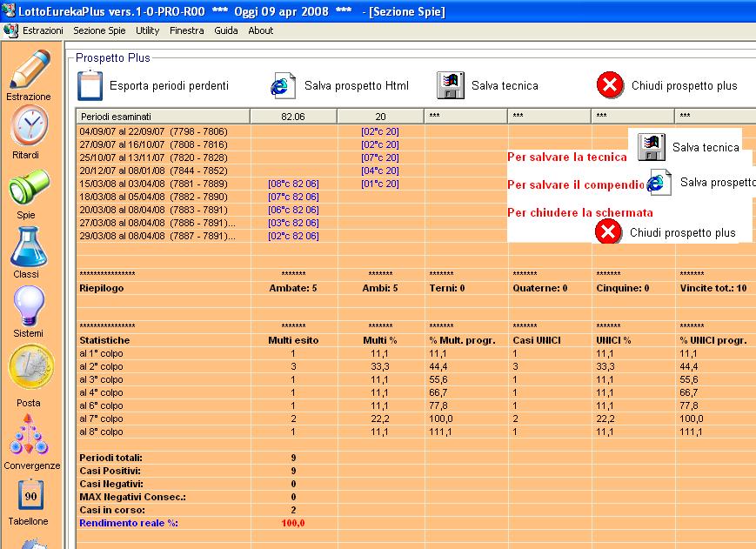
Task: Select row '29/03/08 al 08/04/08 (7887 - 7891)'
Action: pos(157,236)
